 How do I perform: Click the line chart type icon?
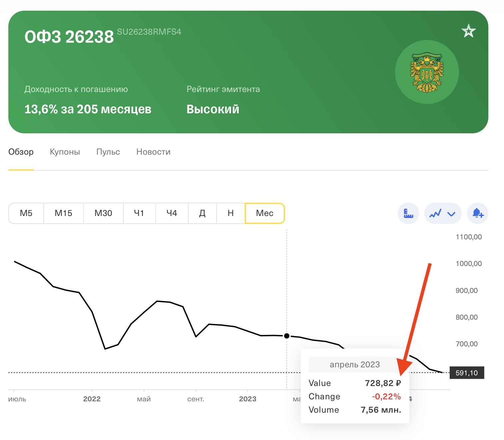point(435,213)
